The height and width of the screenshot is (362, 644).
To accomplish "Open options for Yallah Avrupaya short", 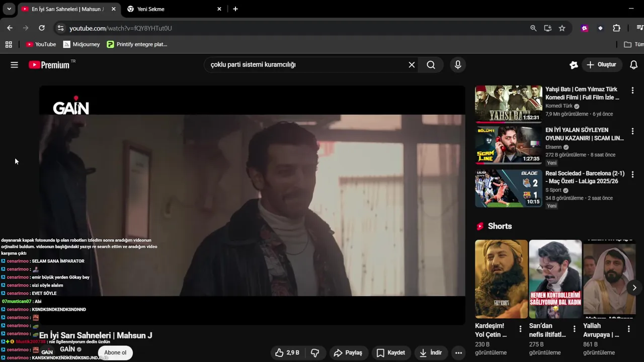I will click(628, 329).
